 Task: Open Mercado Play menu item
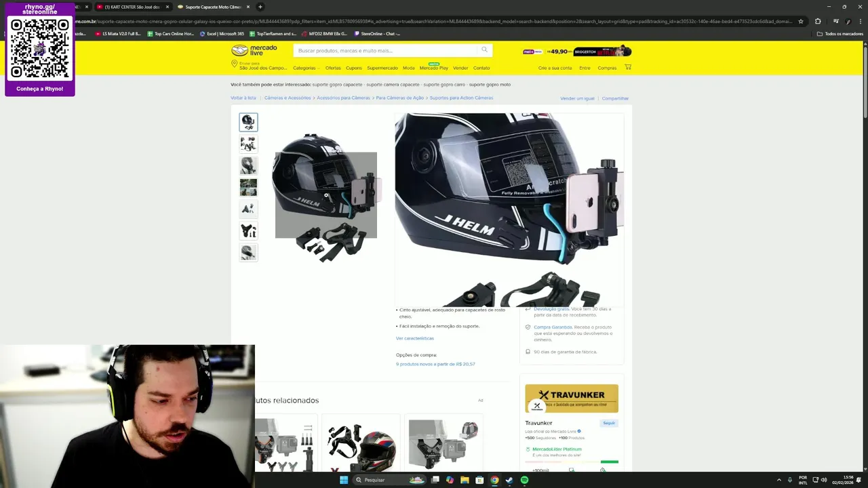coord(434,68)
